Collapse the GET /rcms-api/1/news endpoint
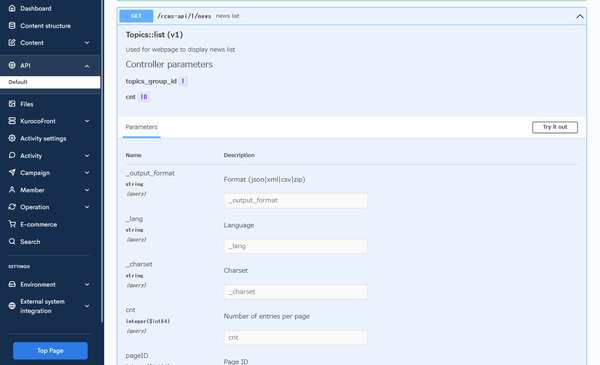Screen dimensions: 600x365 (x=580, y=16)
